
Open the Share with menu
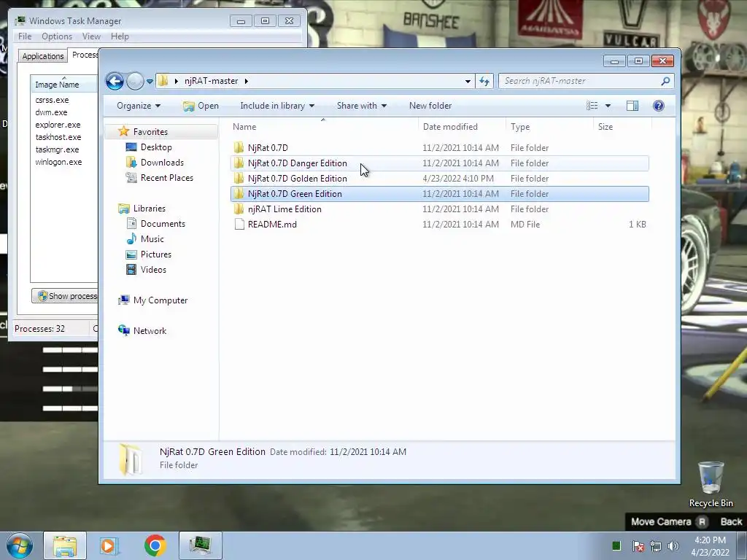click(x=362, y=106)
